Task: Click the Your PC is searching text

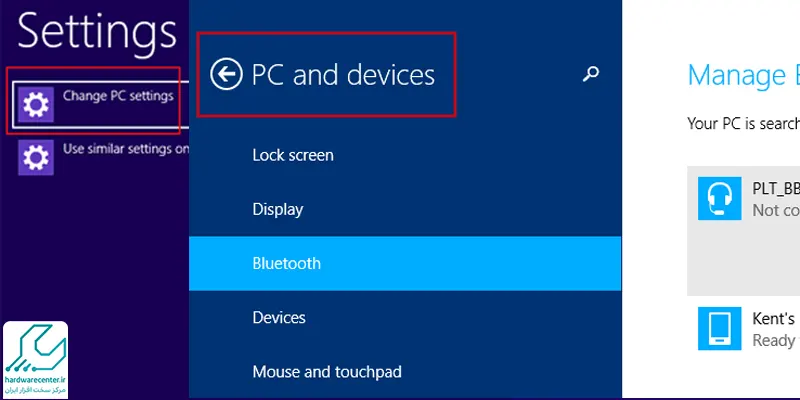Action: pos(743,123)
